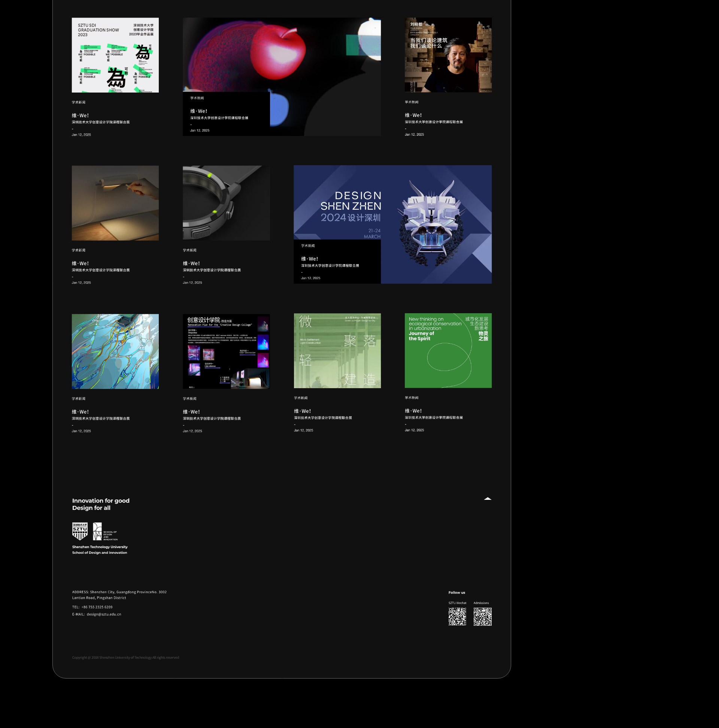Open the Creative Design College renovation poster
The image size is (719, 728).
(226, 351)
